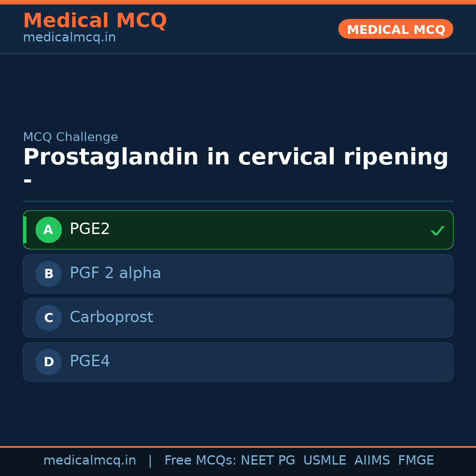Select NEET PG in the footer

click(x=268, y=460)
